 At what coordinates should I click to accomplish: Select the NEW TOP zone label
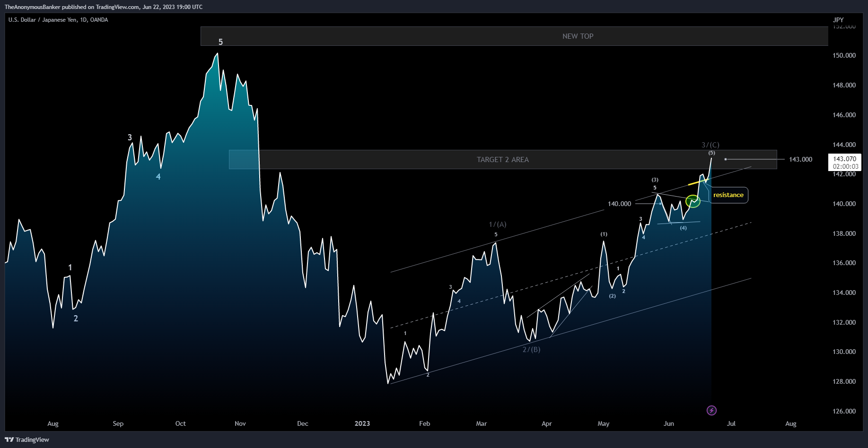point(578,36)
